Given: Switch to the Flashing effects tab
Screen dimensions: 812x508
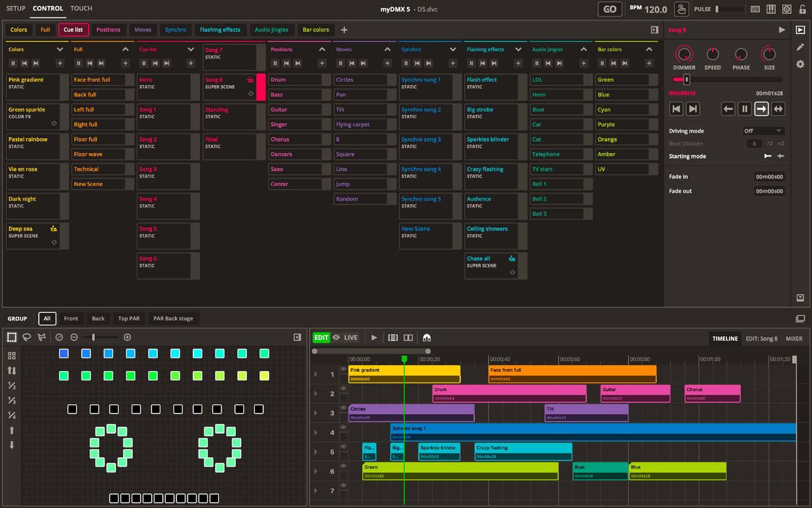Looking at the screenshot, I should [220, 30].
